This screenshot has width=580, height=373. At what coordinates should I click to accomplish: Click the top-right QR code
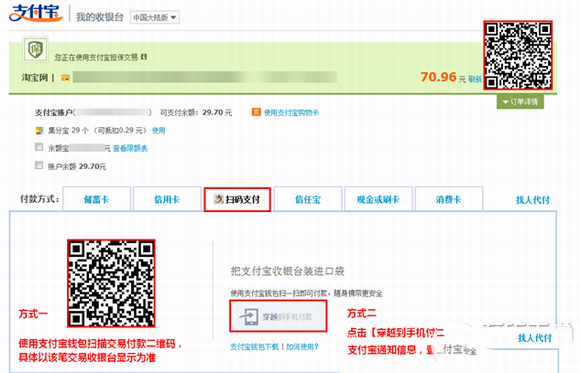tap(518, 55)
